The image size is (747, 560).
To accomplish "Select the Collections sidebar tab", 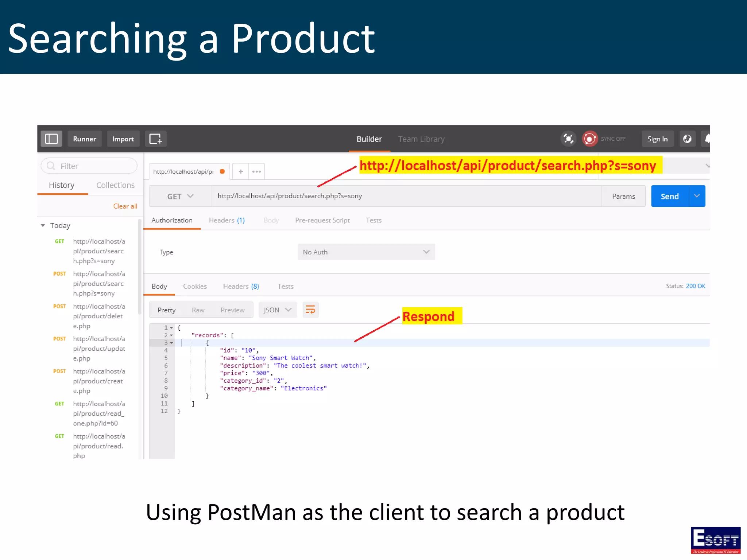I will pyautogui.click(x=115, y=185).
